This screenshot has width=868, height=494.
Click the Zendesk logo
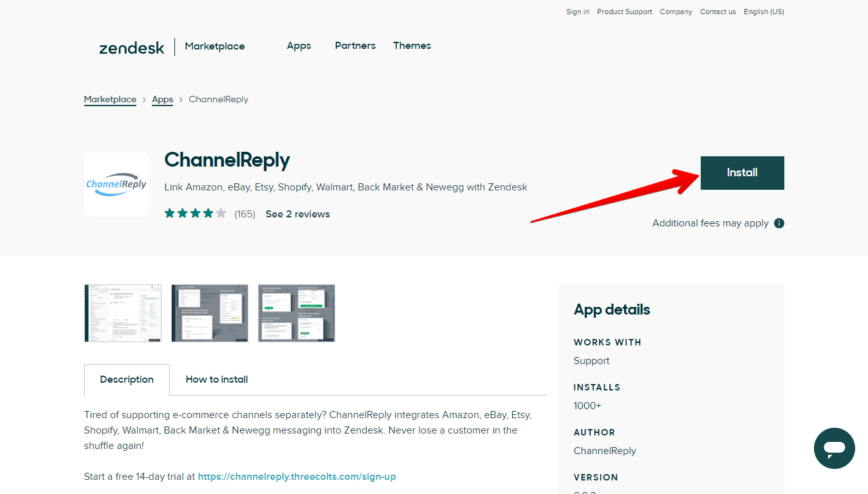pos(132,47)
